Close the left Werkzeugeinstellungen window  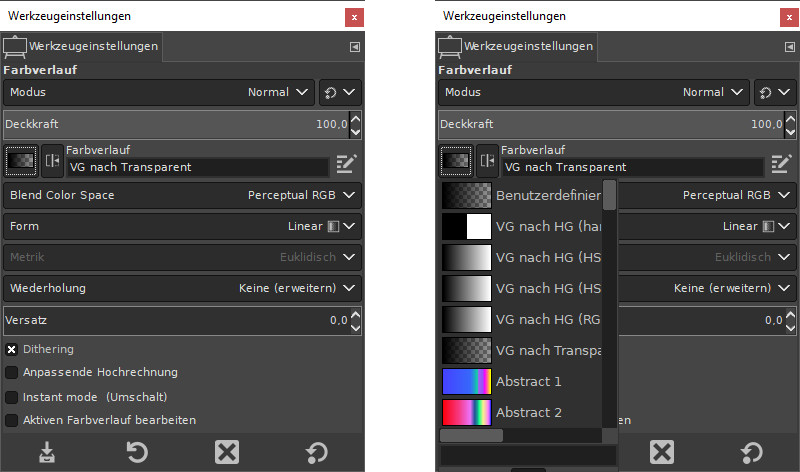click(354, 17)
